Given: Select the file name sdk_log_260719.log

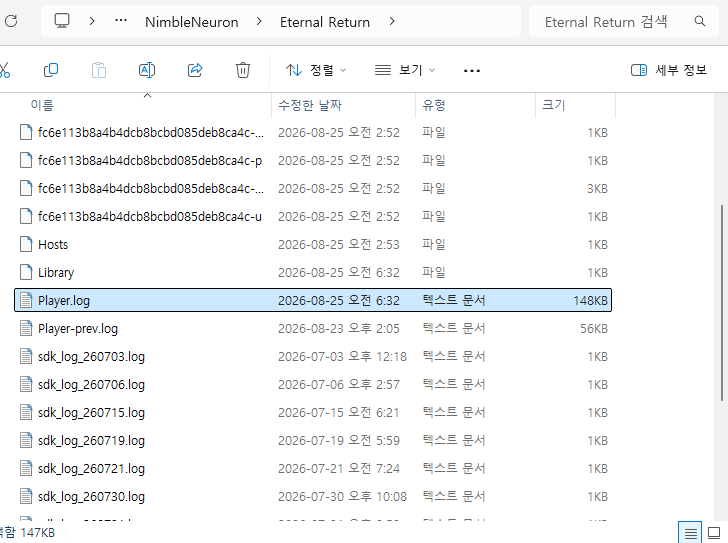Looking at the screenshot, I should click(x=91, y=441).
